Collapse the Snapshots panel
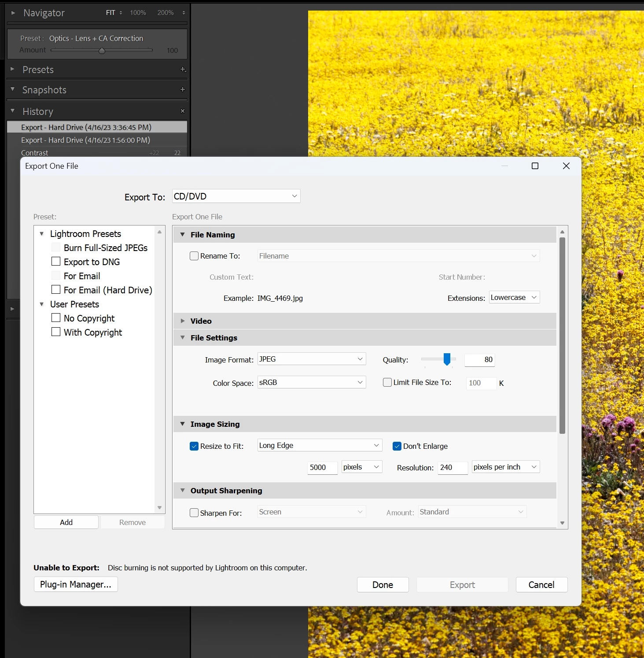The width and height of the screenshot is (644, 658). tap(13, 89)
